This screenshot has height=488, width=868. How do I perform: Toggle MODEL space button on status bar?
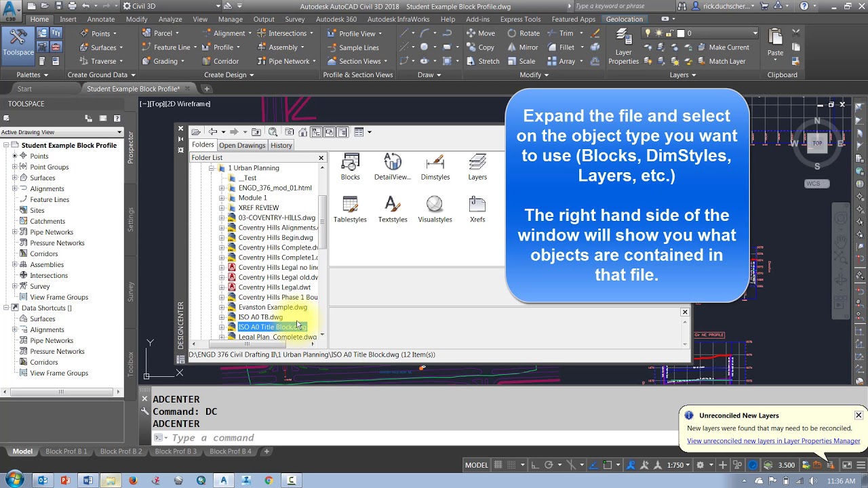pos(476,465)
